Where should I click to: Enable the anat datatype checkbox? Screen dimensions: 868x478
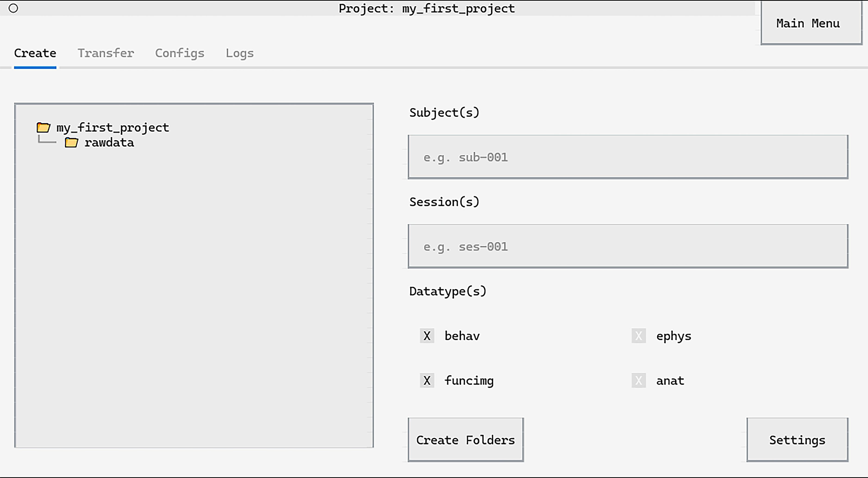pos(639,380)
